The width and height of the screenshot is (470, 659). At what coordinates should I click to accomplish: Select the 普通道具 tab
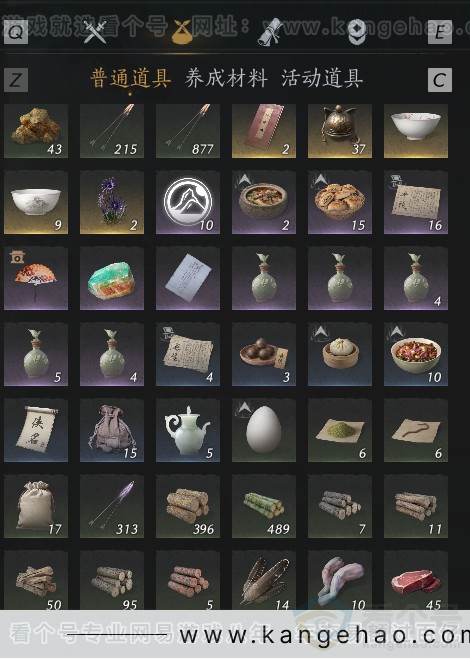(130, 79)
